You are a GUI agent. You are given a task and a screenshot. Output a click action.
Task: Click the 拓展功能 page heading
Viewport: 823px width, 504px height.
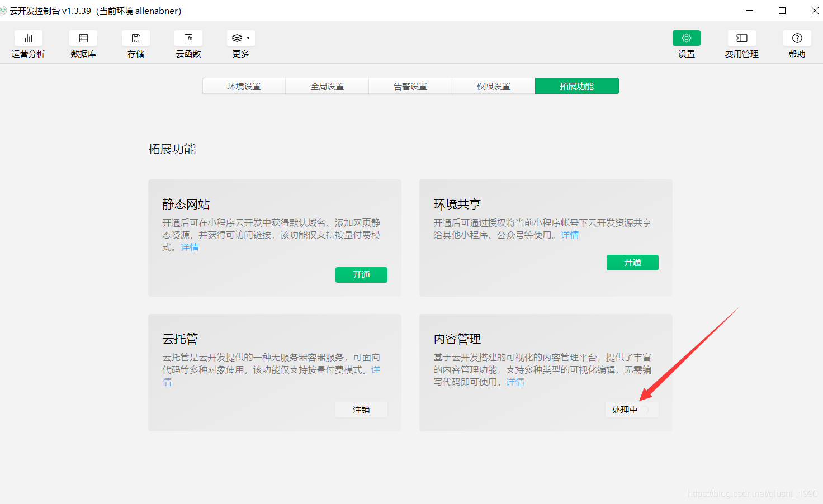tap(172, 149)
